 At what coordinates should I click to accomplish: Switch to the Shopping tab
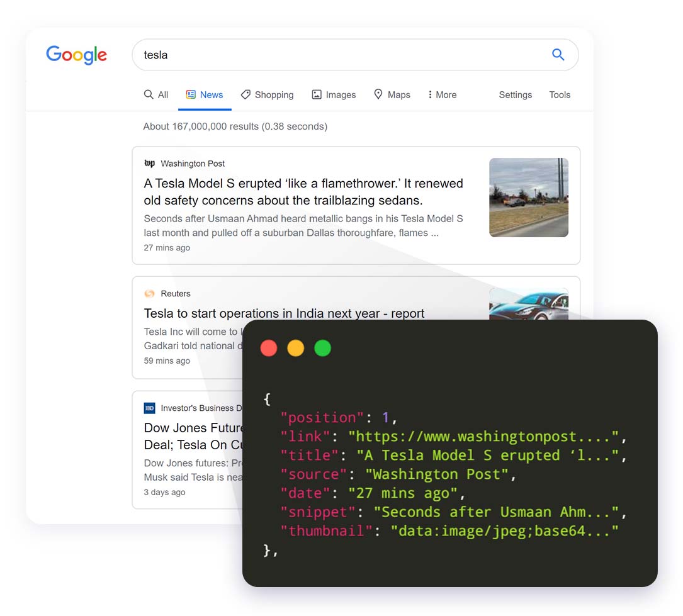[x=267, y=95]
